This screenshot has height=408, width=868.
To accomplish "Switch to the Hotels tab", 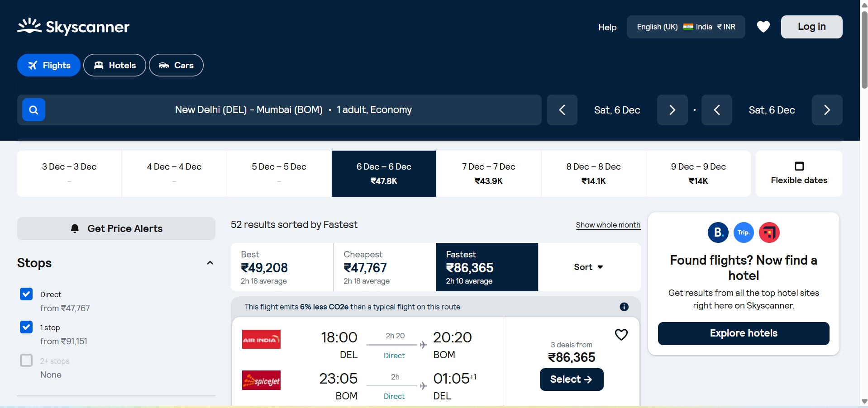I will tap(114, 65).
